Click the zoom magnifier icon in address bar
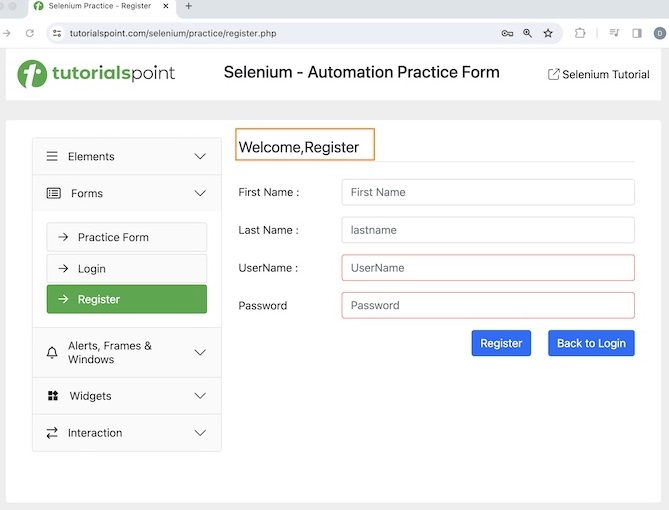The height and width of the screenshot is (510, 669). pos(528,33)
